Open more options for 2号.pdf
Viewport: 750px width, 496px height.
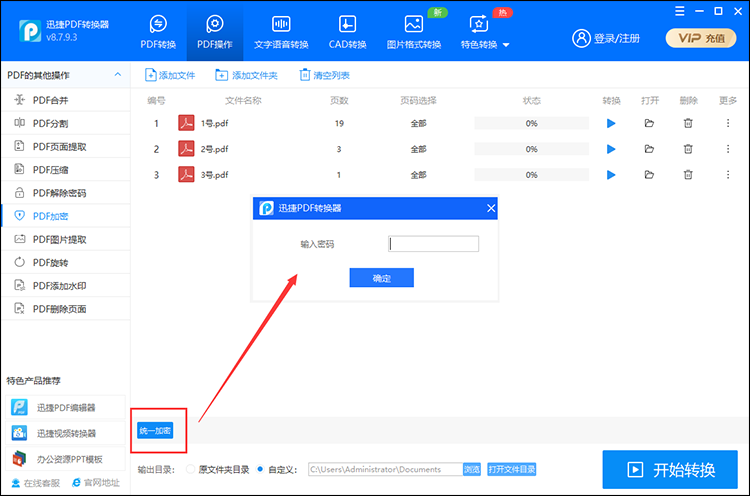point(728,149)
